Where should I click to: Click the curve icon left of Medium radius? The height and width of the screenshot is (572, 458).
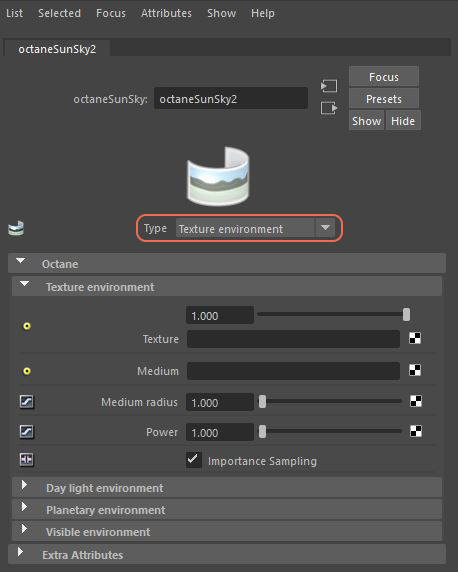(27, 402)
